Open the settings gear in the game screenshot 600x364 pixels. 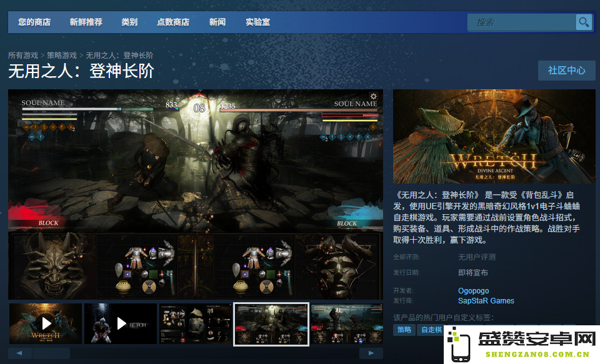pos(373,96)
